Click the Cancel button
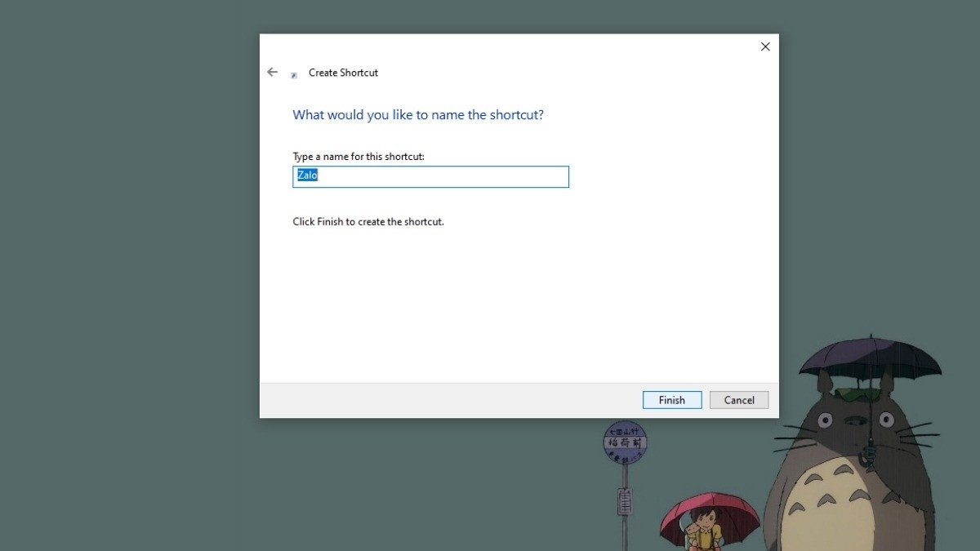The image size is (980, 551). click(738, 399)
